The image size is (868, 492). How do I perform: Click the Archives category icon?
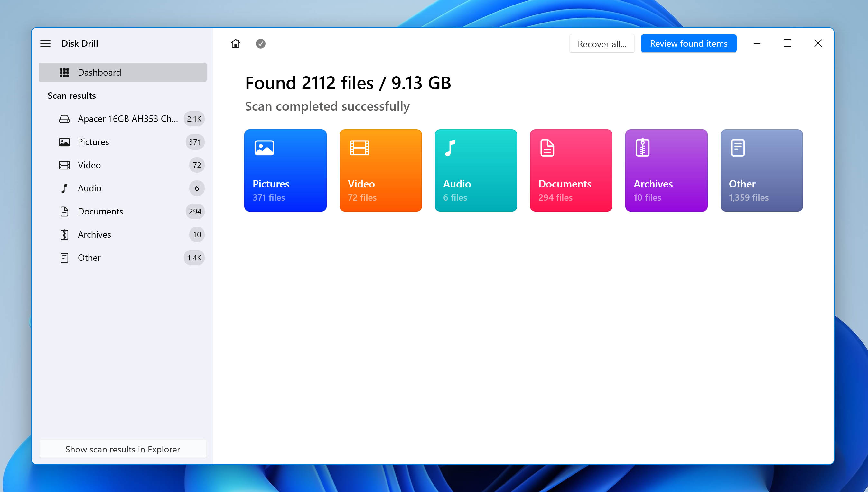pos(644,148)
